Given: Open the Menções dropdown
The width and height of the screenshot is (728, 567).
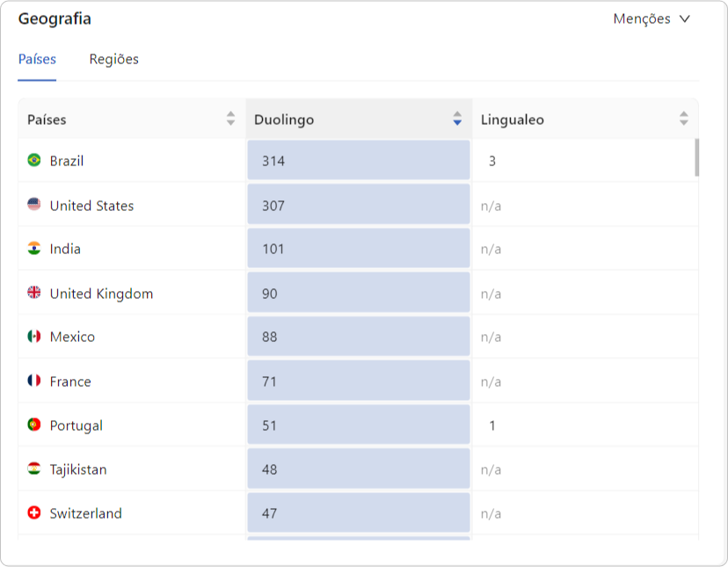Looking at the screenshot, I should point(652,19).
